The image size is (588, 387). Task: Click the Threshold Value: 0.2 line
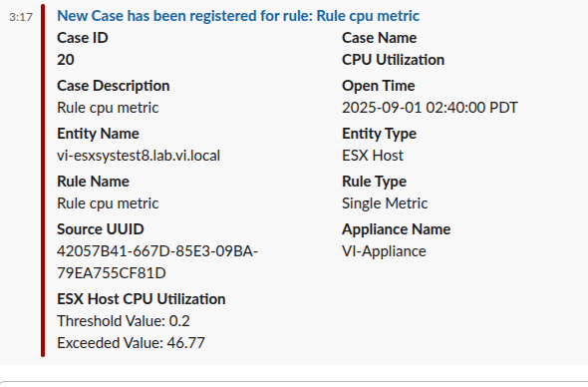[x=124, y=321]
